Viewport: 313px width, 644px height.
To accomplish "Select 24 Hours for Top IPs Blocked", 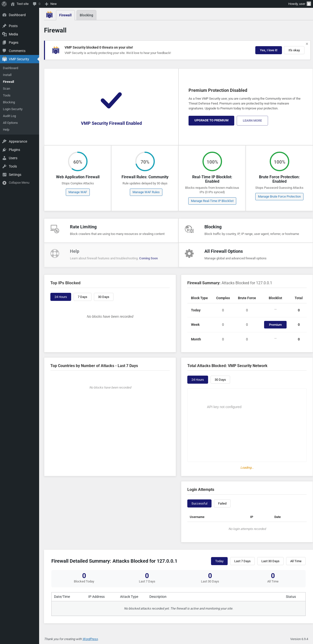I will click(x=61, y=297).
